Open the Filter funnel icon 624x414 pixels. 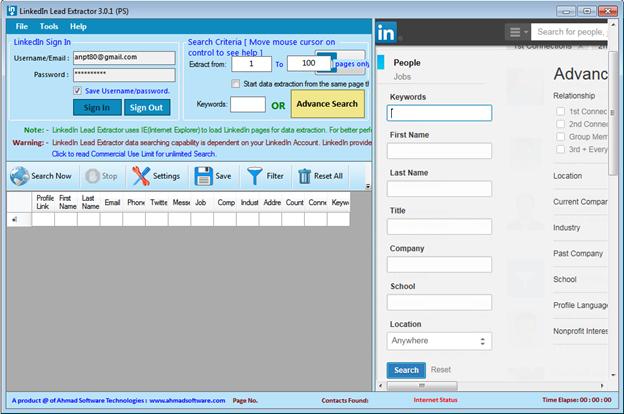[255, 176]
